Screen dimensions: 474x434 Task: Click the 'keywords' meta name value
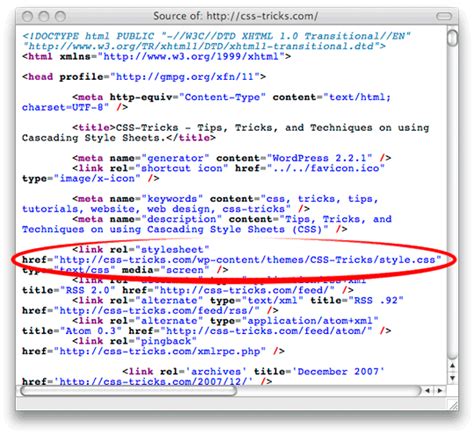pos(172,199)
